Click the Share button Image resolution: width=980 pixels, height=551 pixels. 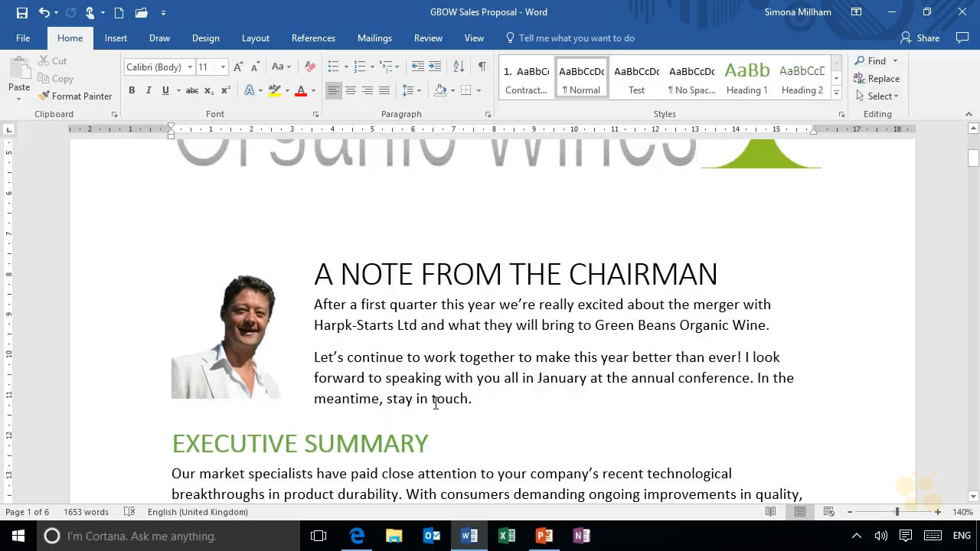[920, 38]
